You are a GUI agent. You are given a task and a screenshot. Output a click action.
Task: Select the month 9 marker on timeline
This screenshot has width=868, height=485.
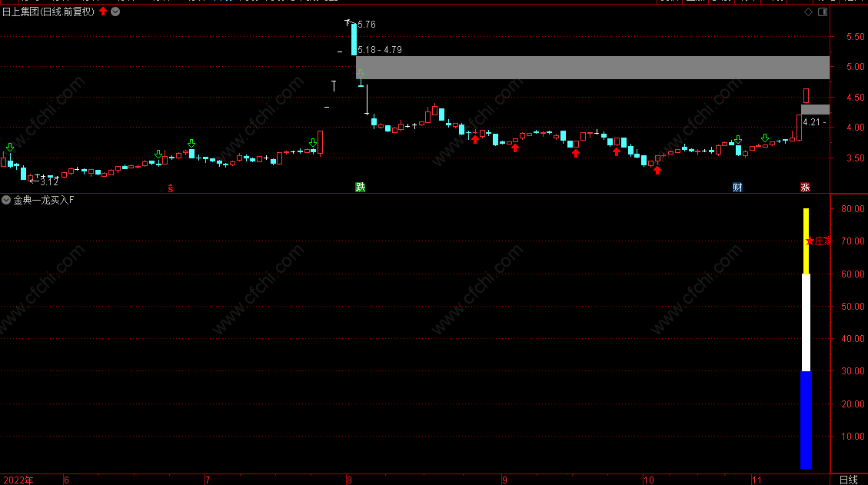point(504,480)
